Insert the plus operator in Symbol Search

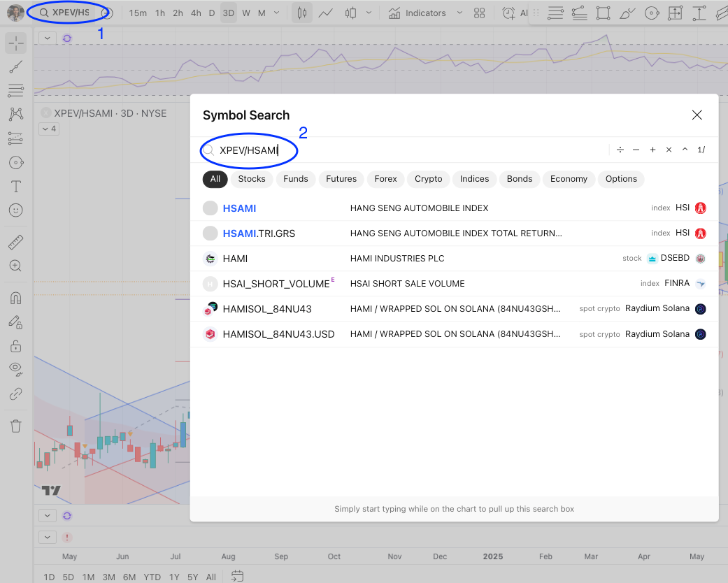tap(652, 150)
